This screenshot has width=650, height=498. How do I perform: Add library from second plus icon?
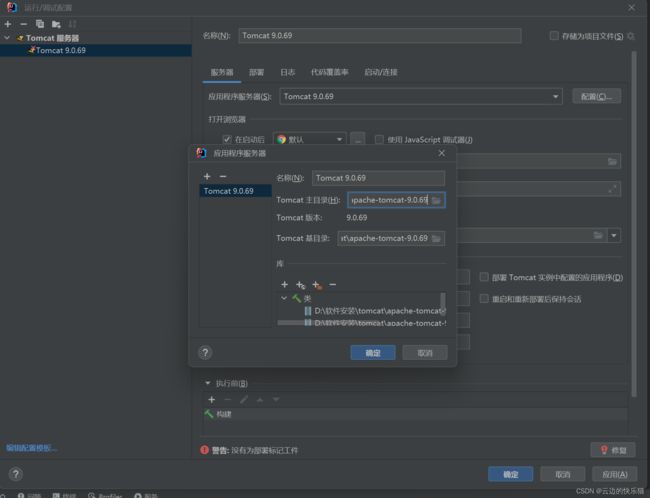click(301, 285)
